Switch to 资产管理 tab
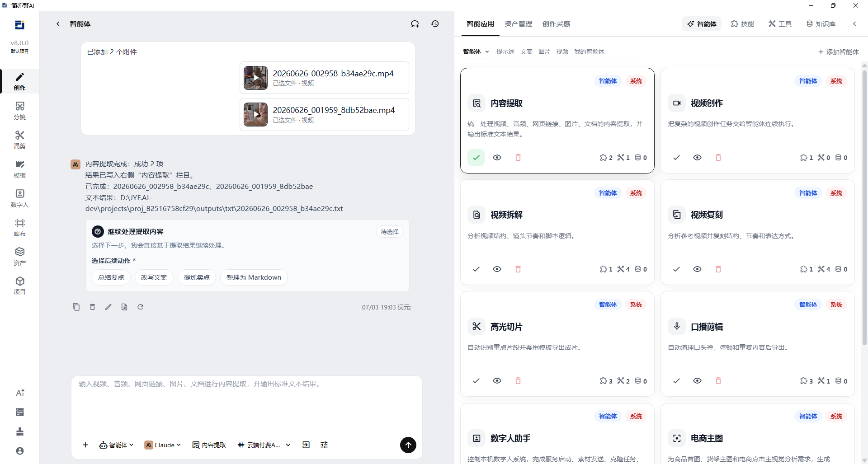 pos(519,24)
